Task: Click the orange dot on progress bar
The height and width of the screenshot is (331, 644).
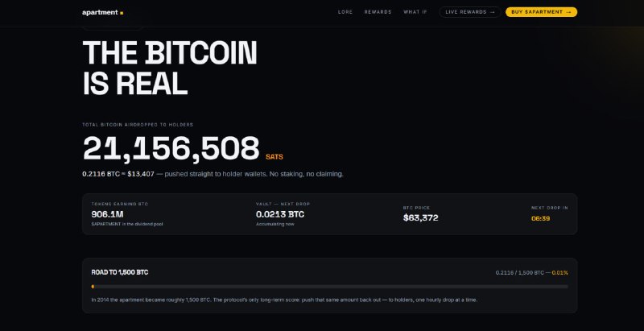Action: (x=93, y=287)
